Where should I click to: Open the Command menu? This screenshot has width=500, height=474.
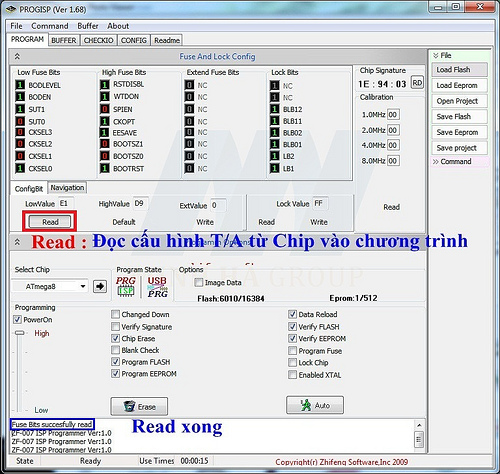50,26
